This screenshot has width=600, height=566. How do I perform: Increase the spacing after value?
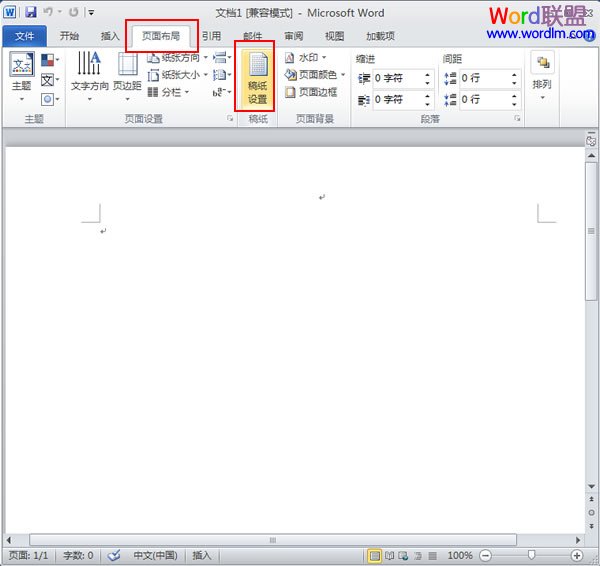pyautogui.click(x=514, y=96)
